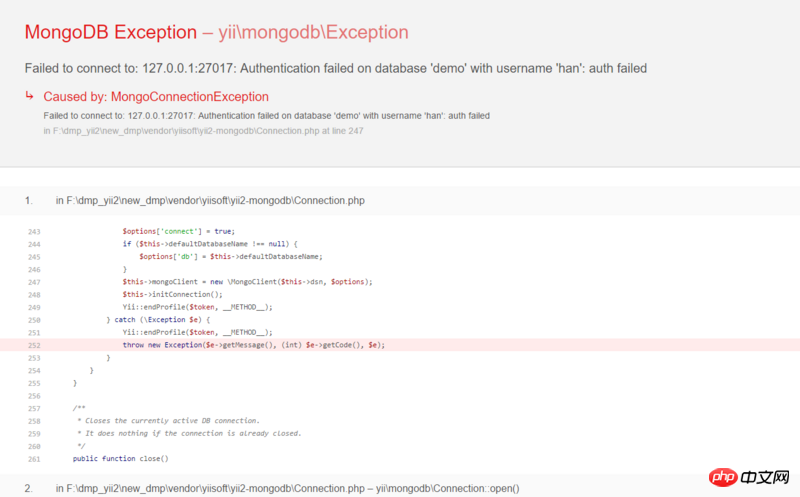
Task: Click highlighted line 252 'throw new Exception'
Action: tap(400, 345)
